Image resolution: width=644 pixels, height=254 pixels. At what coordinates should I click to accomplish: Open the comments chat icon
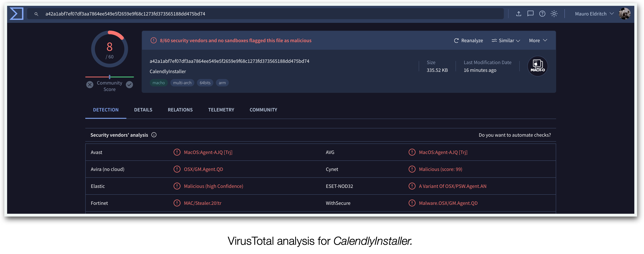[530, 14]
